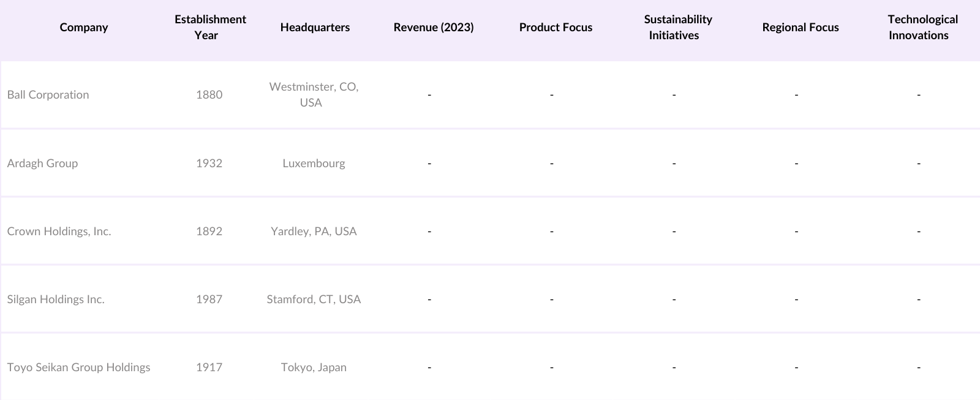Select the Ball Corporation cell
The width and height of the screenshot is (980, 400).
click(x=48, y=95)
